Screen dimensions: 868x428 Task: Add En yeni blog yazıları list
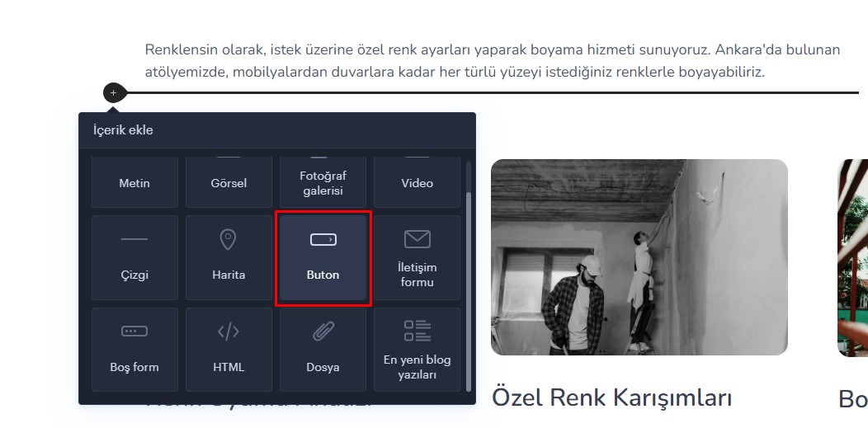417,350
